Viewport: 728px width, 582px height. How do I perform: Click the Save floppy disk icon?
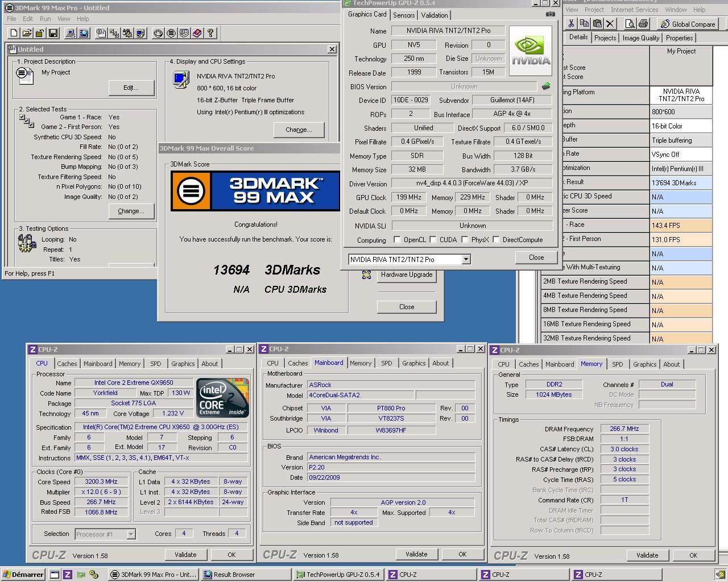tap(53, 34)
